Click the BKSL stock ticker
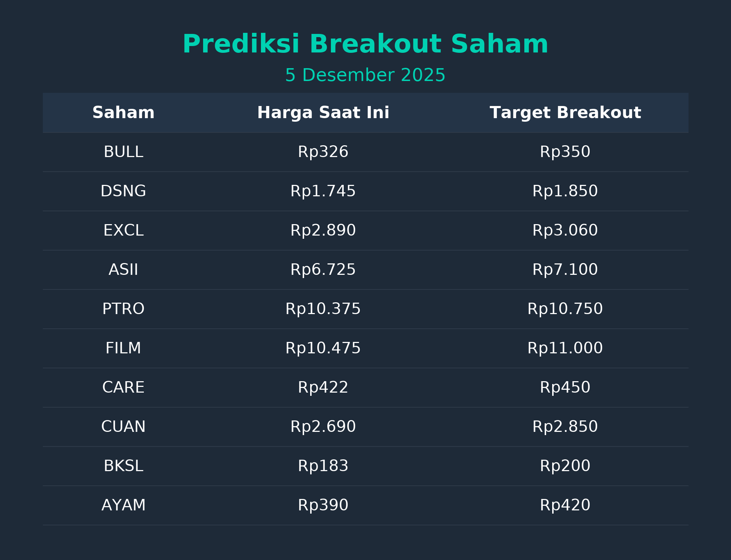The height and width of the screenshot is (560, 731). pyautogui.click(x=123, y=466)
